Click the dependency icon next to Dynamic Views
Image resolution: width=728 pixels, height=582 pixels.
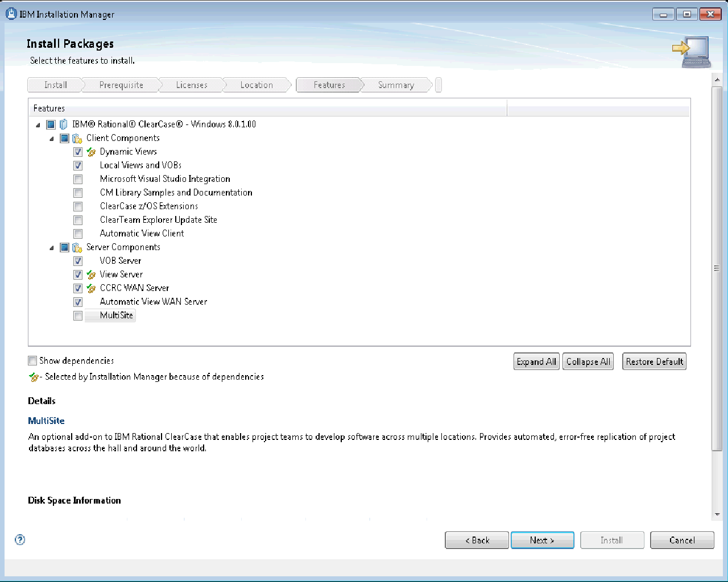91,152
